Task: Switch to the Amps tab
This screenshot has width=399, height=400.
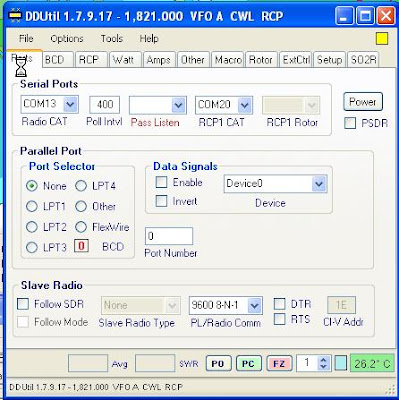Action: coord(159,60)
